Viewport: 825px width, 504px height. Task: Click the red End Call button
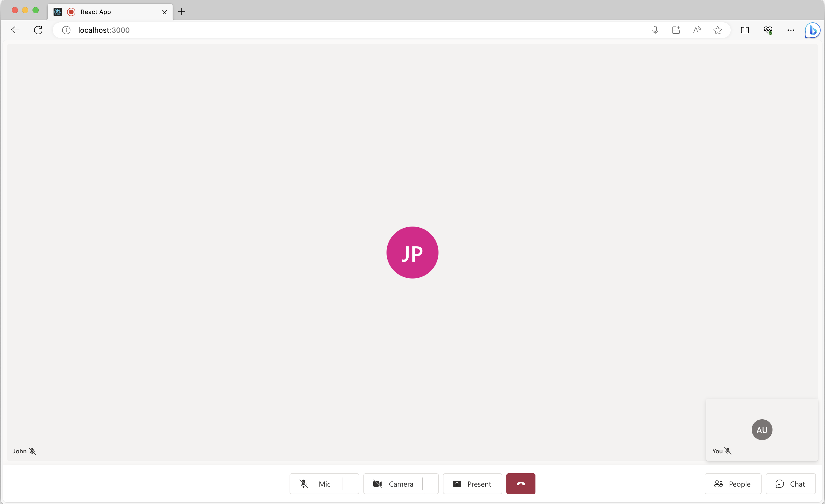(520, 483)
